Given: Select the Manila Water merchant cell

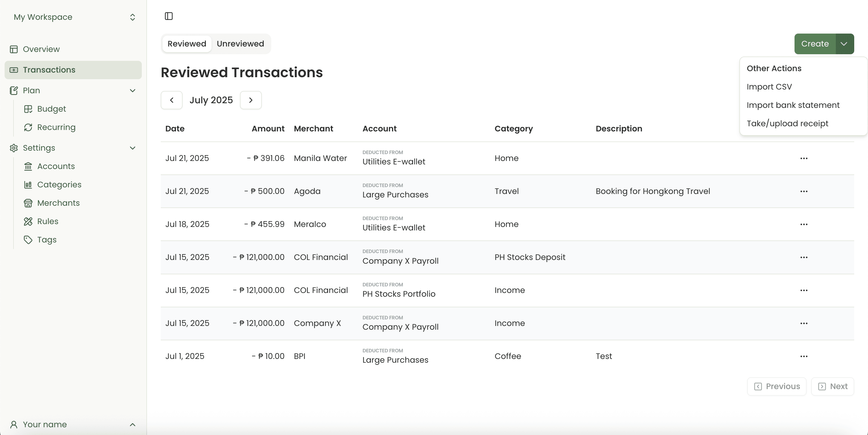Looking at the screenshot, I should click(x=320, y=158).
